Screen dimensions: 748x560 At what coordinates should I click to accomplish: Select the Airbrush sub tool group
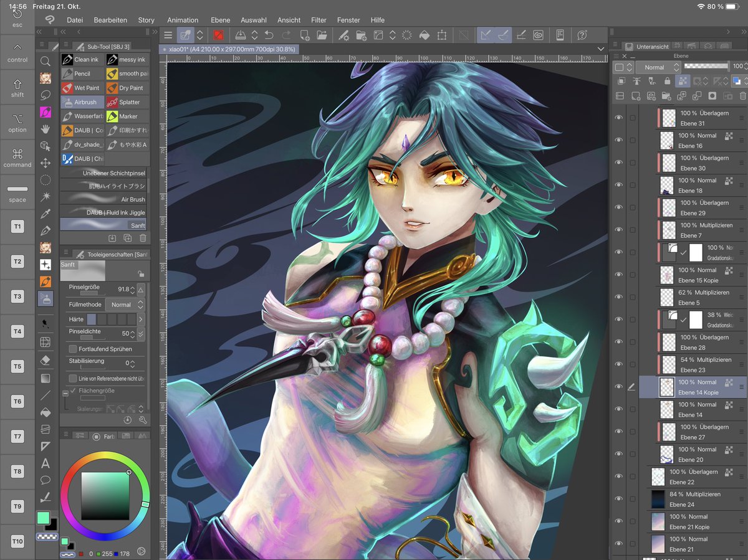click(82, 102)
